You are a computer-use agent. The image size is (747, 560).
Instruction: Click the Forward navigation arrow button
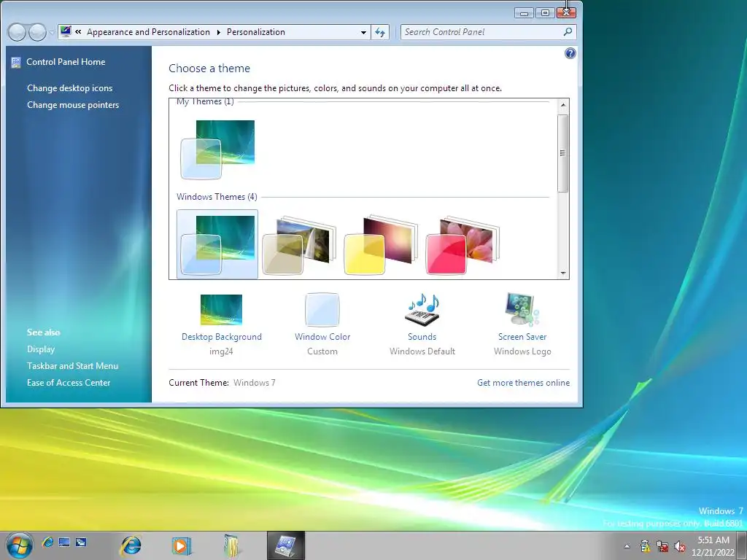point(37,32)
